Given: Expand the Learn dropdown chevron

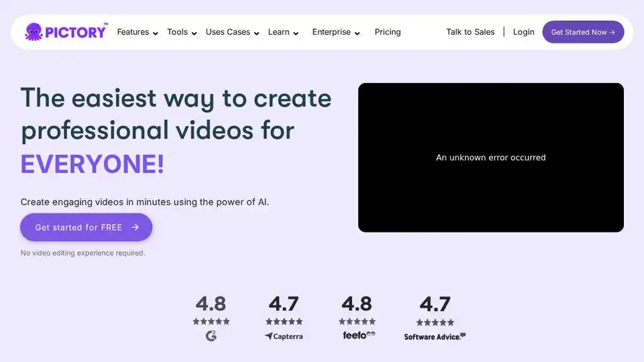Looking at the screenshot, I should [296, 34].
